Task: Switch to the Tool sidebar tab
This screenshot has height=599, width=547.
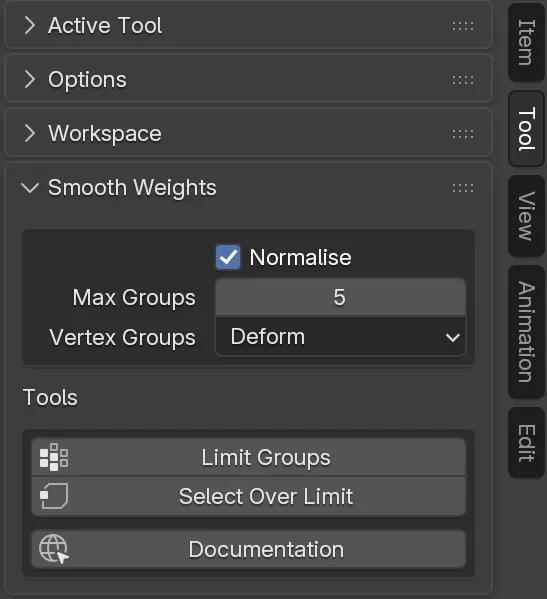Action: tap(526, 129)
